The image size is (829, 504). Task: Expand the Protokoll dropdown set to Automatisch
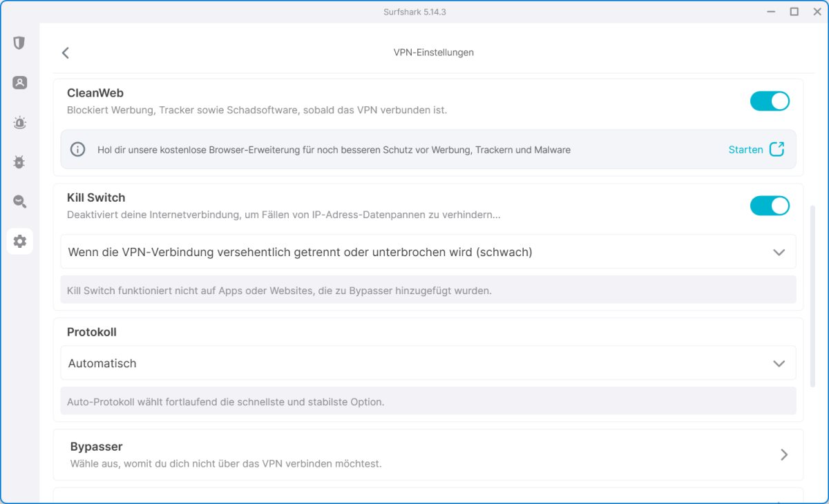(428, 363)
